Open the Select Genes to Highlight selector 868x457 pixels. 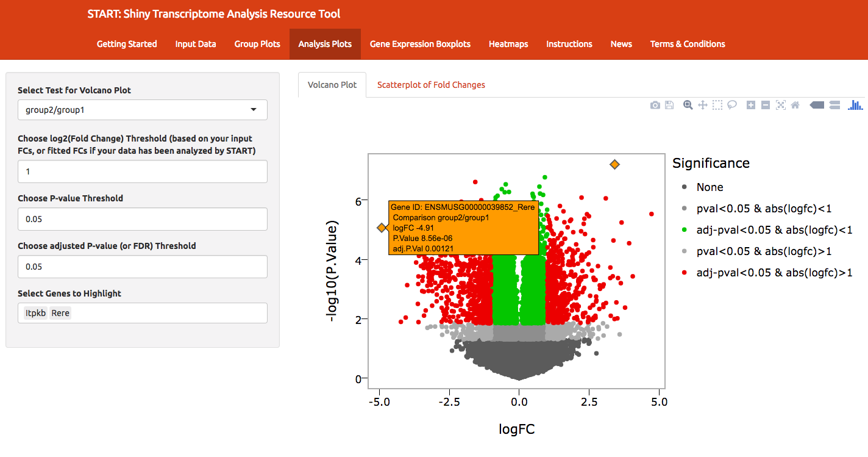point(143,313)
